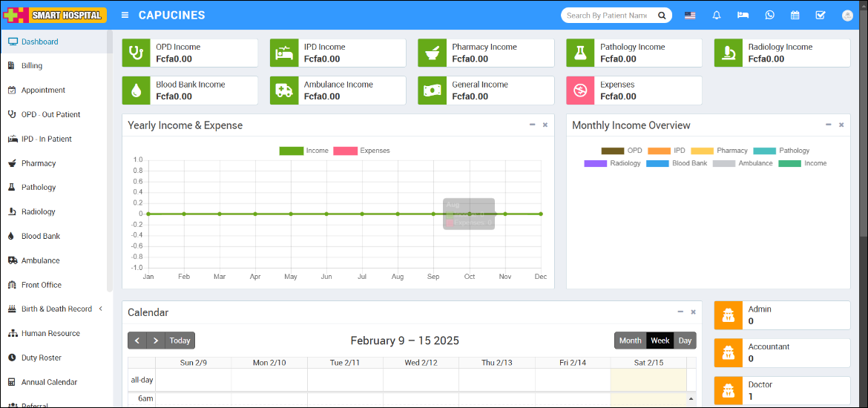Viewport: 868px width, 408px height.
Task: Click the Blood Bank legend color swatch
Action: (x=657, y=163)
